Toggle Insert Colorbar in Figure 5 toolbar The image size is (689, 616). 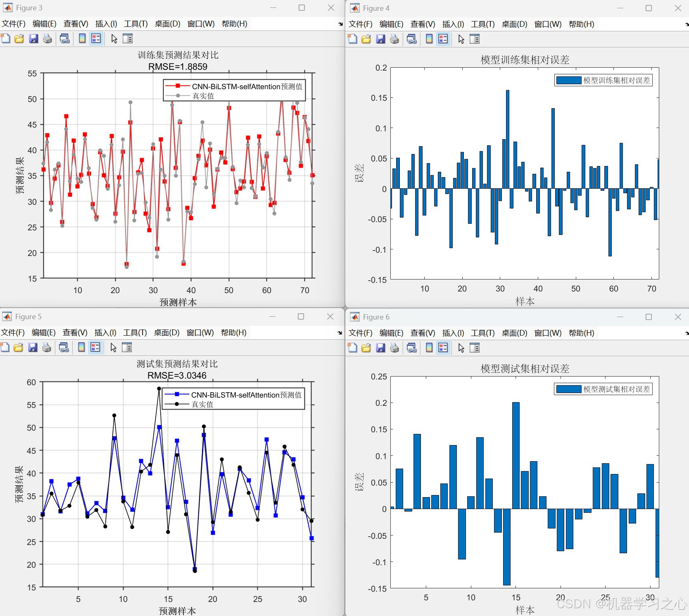81,348
